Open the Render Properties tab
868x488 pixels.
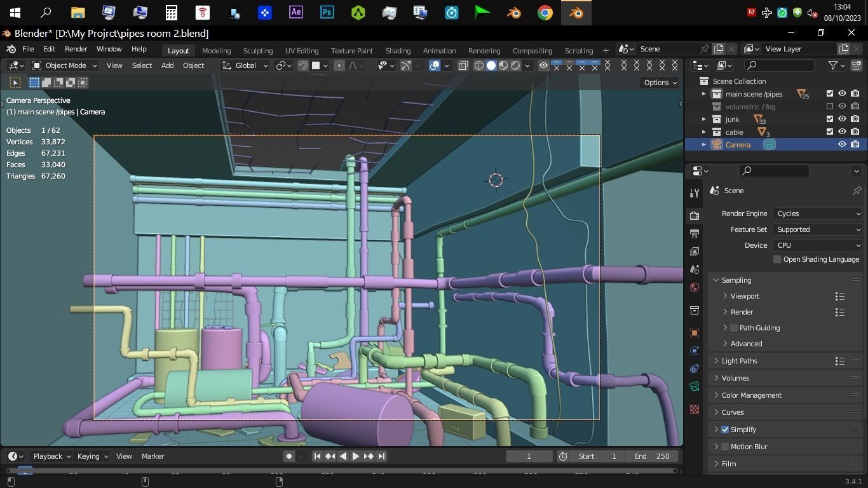pyautogui.click(x=695, y=215)
